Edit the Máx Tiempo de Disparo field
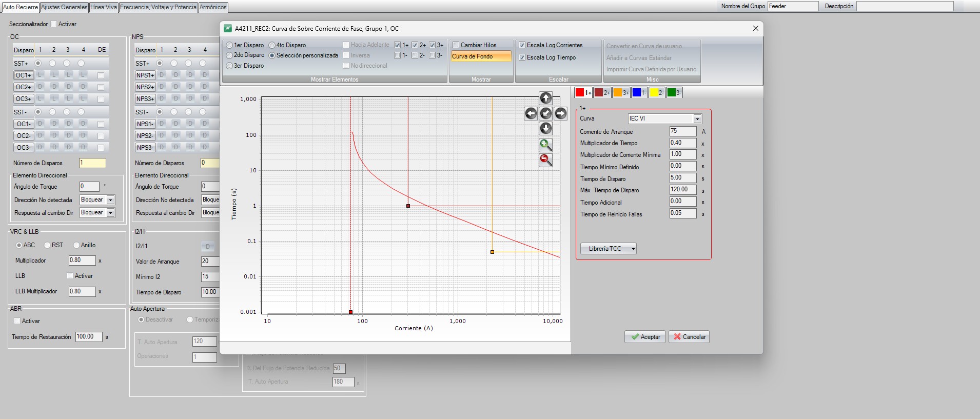Screen dimensions: 980x420 (x=683, y=190)
